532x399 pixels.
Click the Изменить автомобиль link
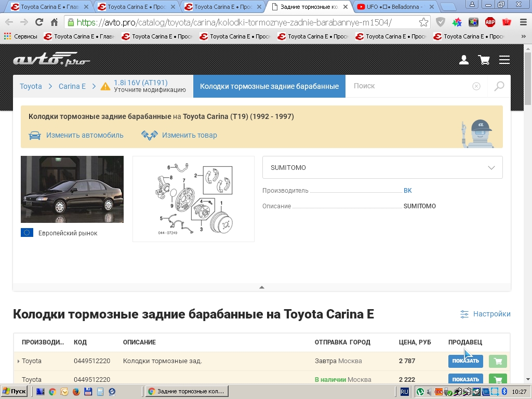(x=85, y=135)
